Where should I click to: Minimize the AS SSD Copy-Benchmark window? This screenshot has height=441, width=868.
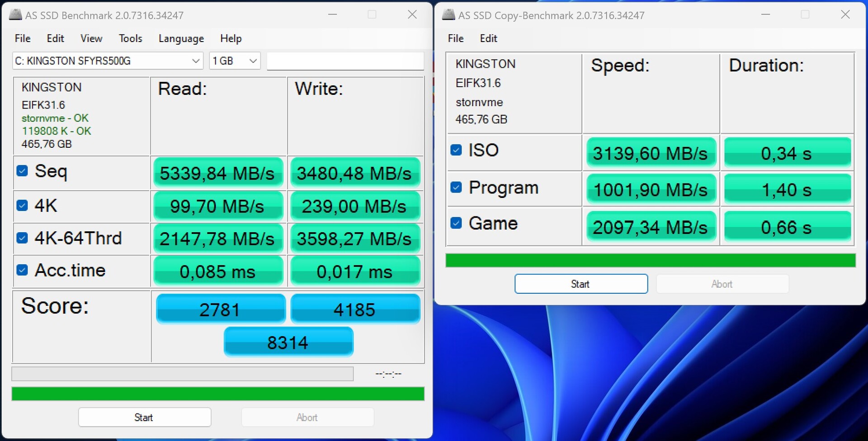click(765, 14)
